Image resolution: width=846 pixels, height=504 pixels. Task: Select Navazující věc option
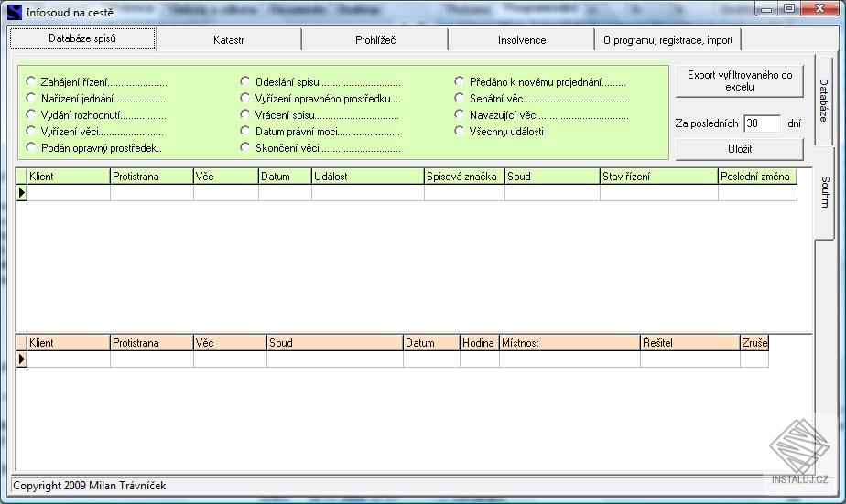click(x=459, y=115)
